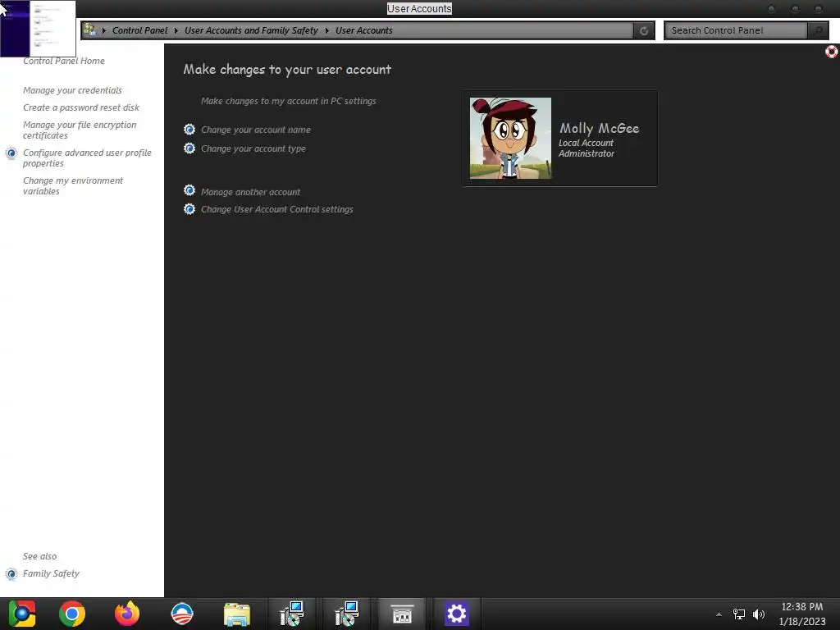The image size is (840, 630).
Task: Click shield icon beside Configure advanced user profile
Action: [x=11, y=153]
